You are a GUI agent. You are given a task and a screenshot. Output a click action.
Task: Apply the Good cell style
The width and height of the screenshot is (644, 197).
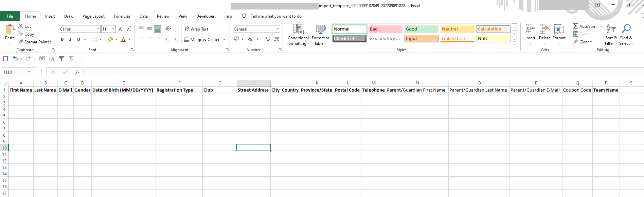pos(421,29)
